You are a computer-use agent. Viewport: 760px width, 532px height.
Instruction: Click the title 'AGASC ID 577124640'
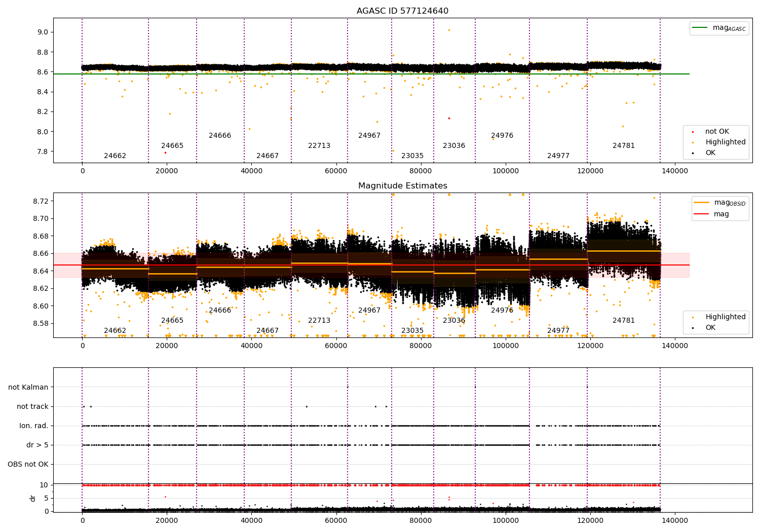tap(402, 11)
